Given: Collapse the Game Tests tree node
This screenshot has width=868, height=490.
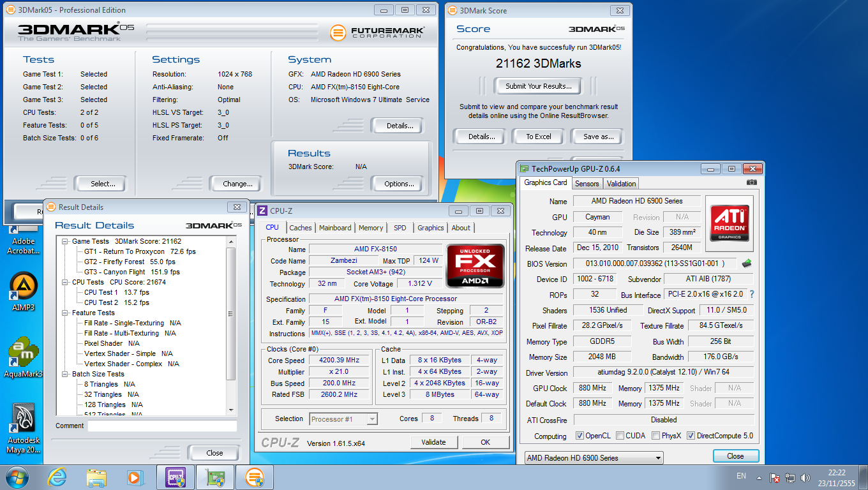Looking at the screenshot, I should [x=65, y=241].
